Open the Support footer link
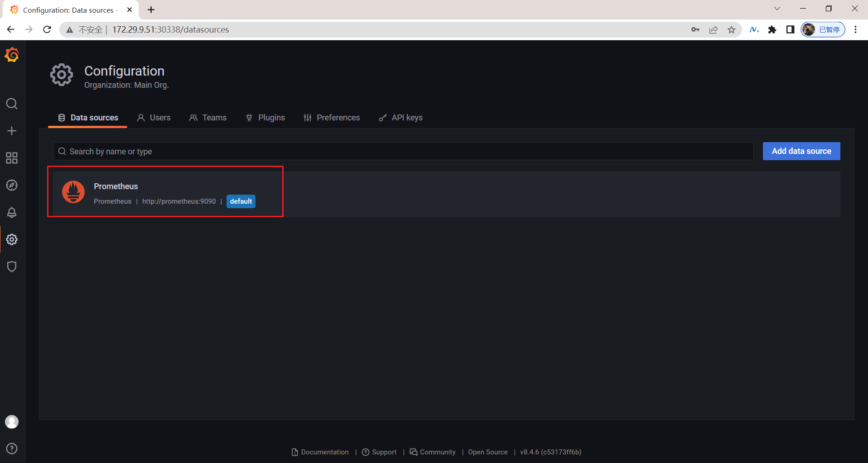 point(379,452)
